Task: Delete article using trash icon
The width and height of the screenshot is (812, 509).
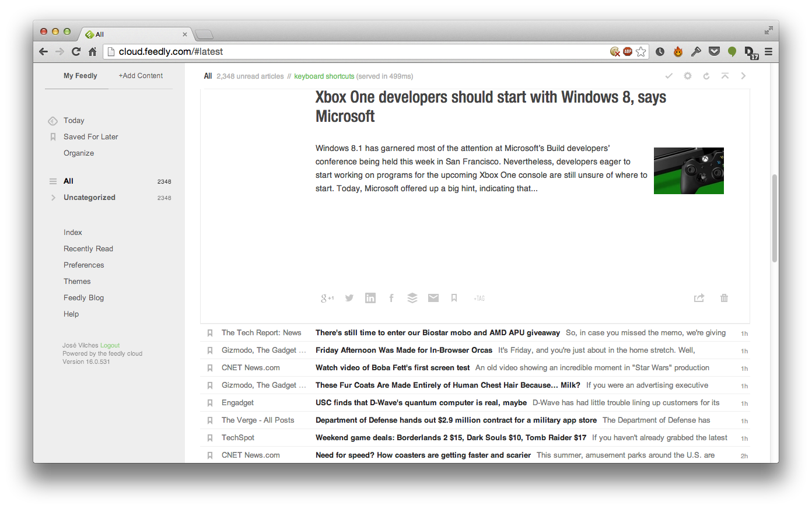Action: tap(724, 298)
